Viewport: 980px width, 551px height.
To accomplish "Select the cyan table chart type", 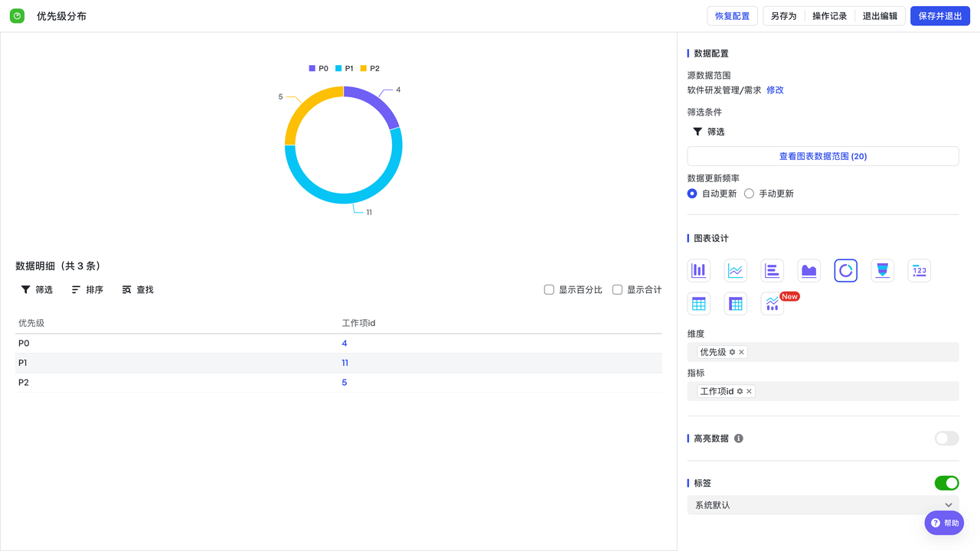I will click(698, 304).
